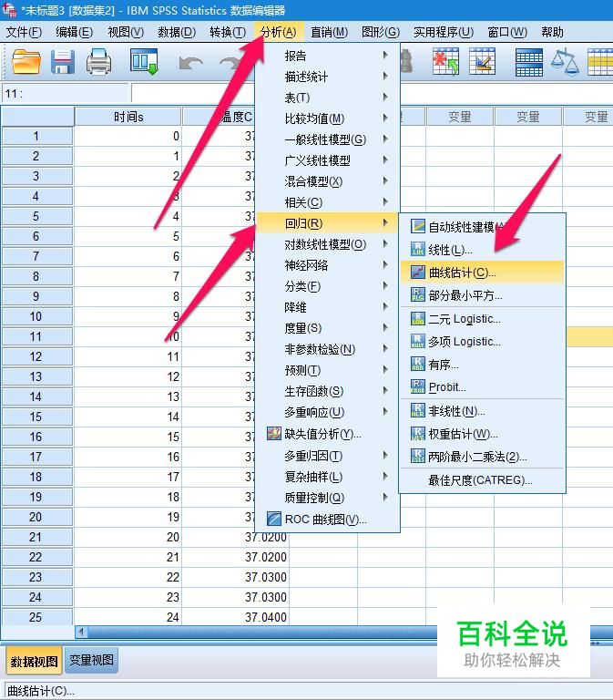Viewport: 613px width, 700px height.
Task: Click cell value 37.0300 in row 23
Action: point(235,577)
